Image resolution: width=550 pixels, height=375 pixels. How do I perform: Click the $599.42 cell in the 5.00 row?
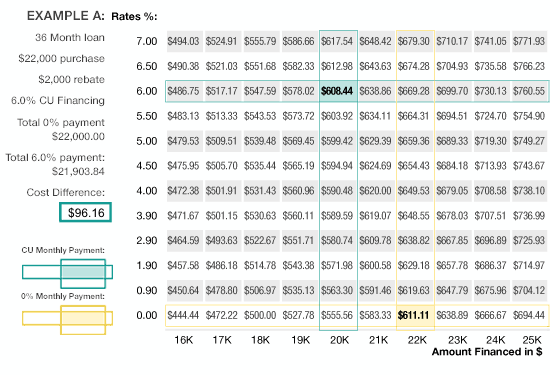click(337, 141)
